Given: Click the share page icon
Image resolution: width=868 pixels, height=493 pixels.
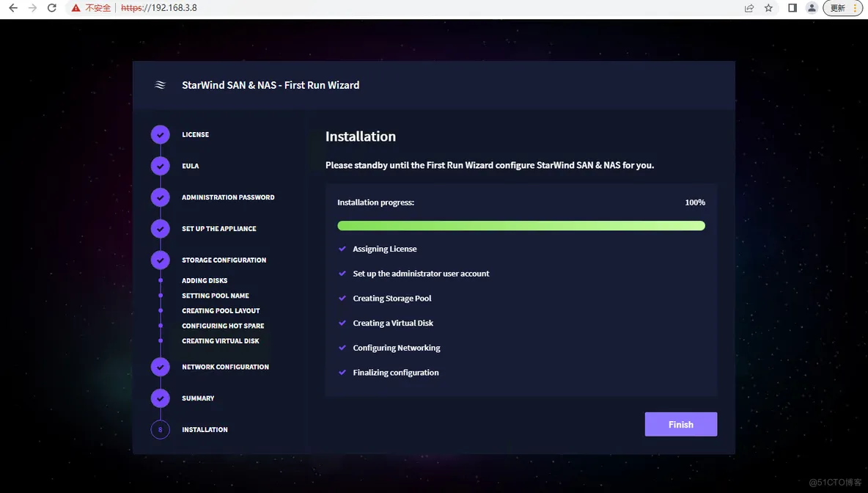Looking at the screenshot, I should coord(749,8).
